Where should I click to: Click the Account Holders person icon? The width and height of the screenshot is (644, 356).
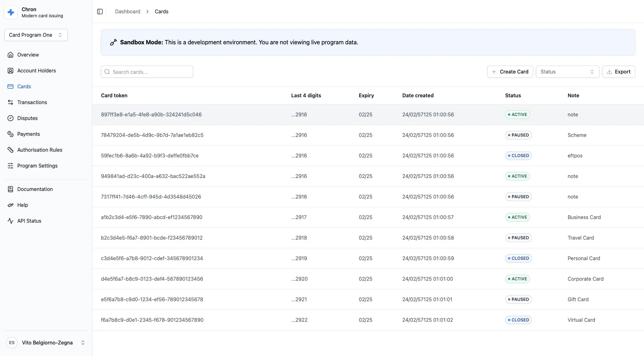coord(10,71)
